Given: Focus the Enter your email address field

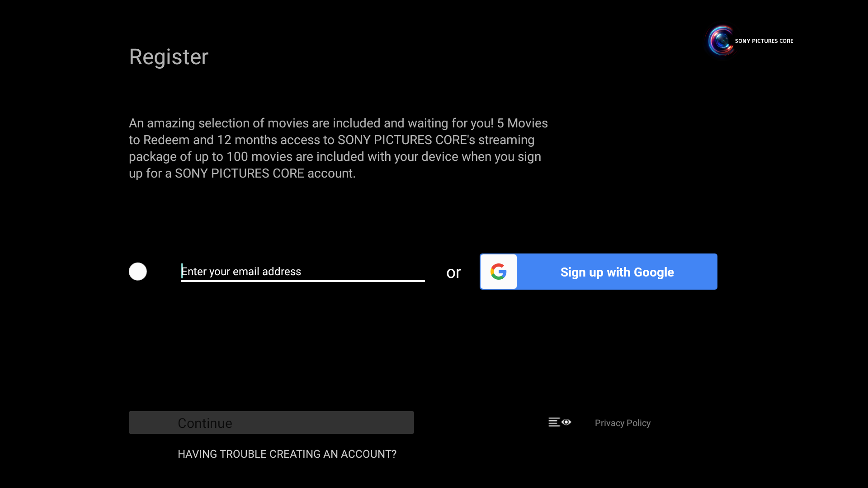Looking at the screenshot, I should coord(302,271).
